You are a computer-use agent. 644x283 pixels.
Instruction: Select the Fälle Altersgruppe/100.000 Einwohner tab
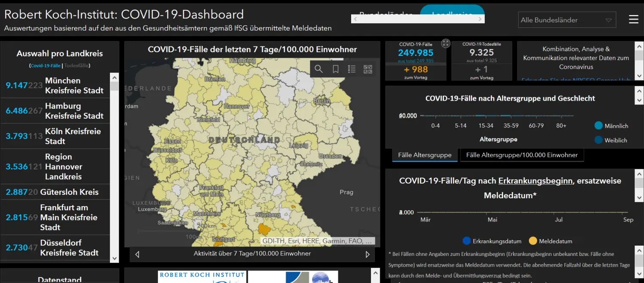pos(522,154)
